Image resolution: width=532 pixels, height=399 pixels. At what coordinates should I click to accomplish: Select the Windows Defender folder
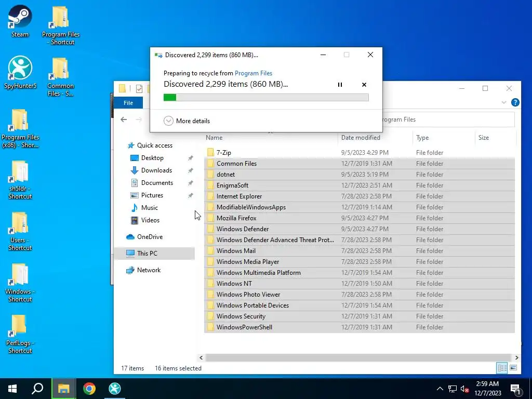point(360,229)
